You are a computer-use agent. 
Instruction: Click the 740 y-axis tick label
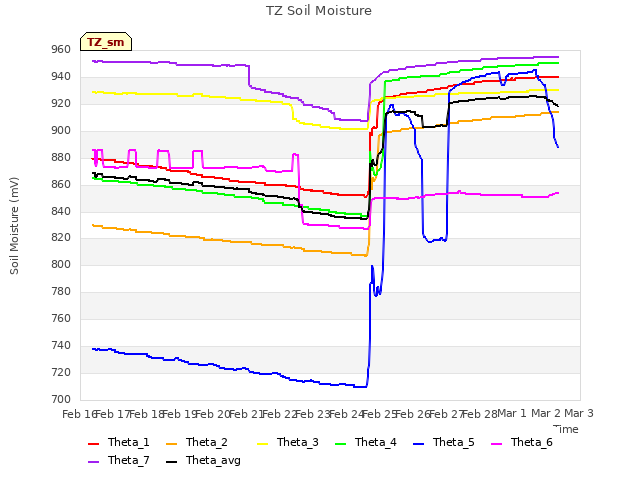click(x=61, y=345)
